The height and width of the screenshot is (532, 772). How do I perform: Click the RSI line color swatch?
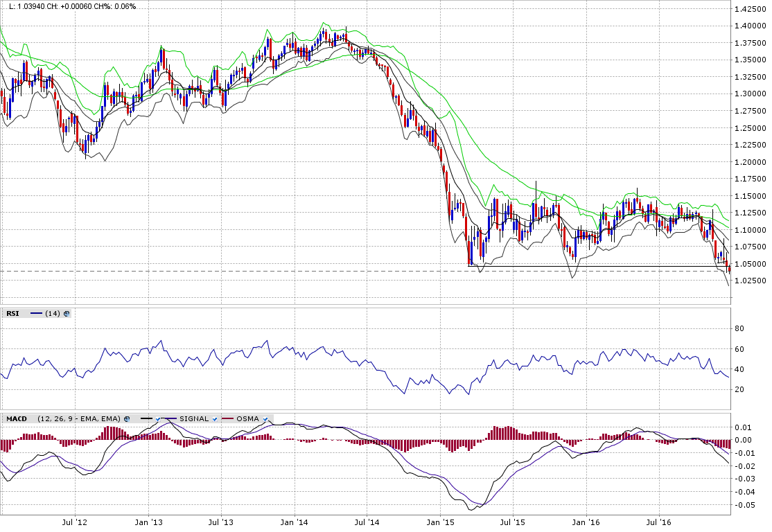(x=37, y=314)
